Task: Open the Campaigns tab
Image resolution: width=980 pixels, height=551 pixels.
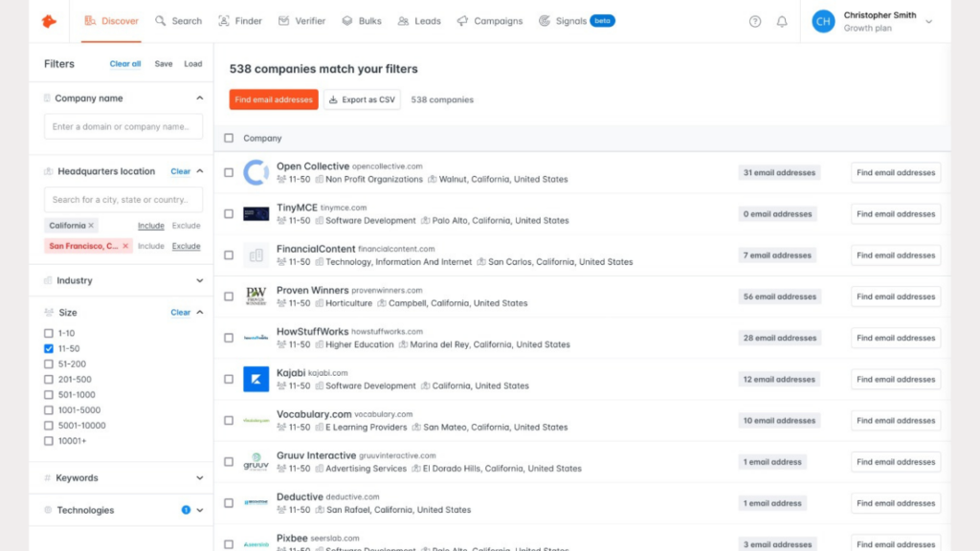Action: [x=490, y=21]
